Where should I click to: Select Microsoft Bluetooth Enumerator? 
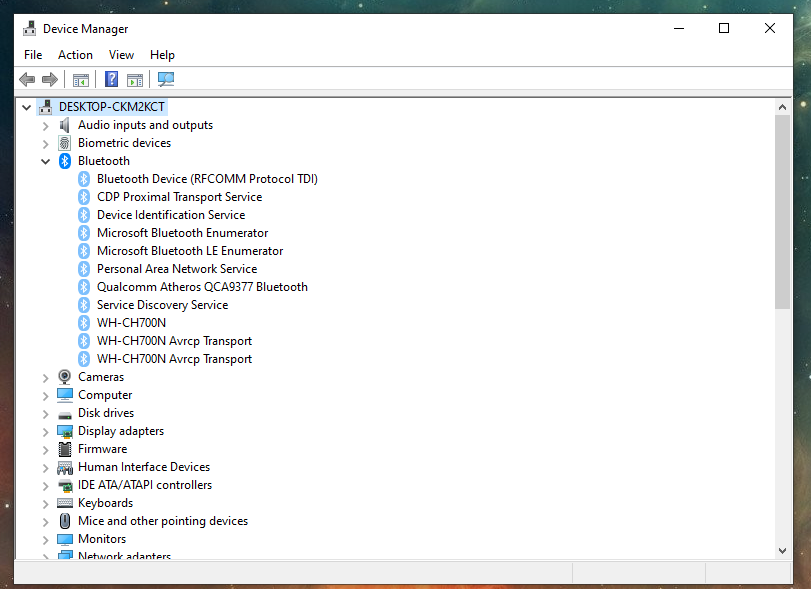coord(183,233)
